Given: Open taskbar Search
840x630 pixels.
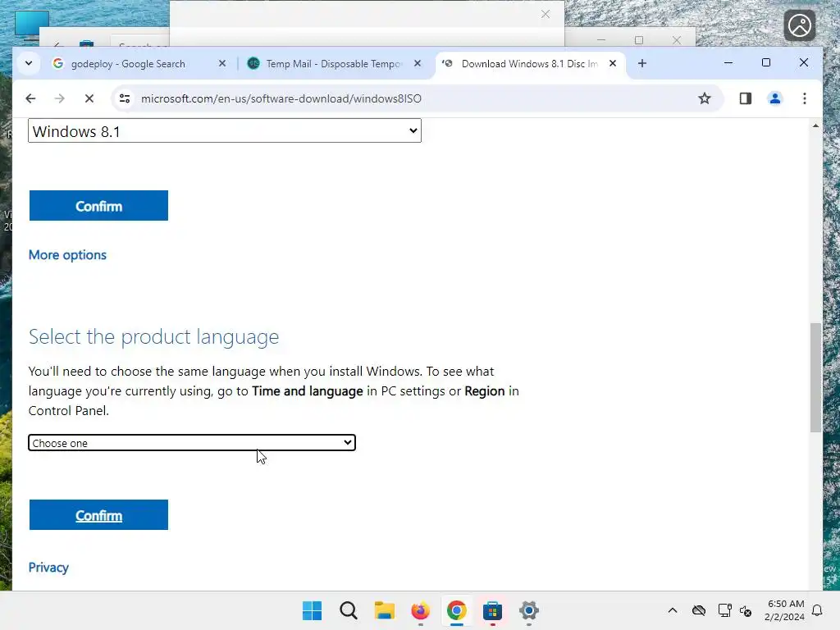Looking at the screenshot, I should pyautogui.click(x=348, y=610).
